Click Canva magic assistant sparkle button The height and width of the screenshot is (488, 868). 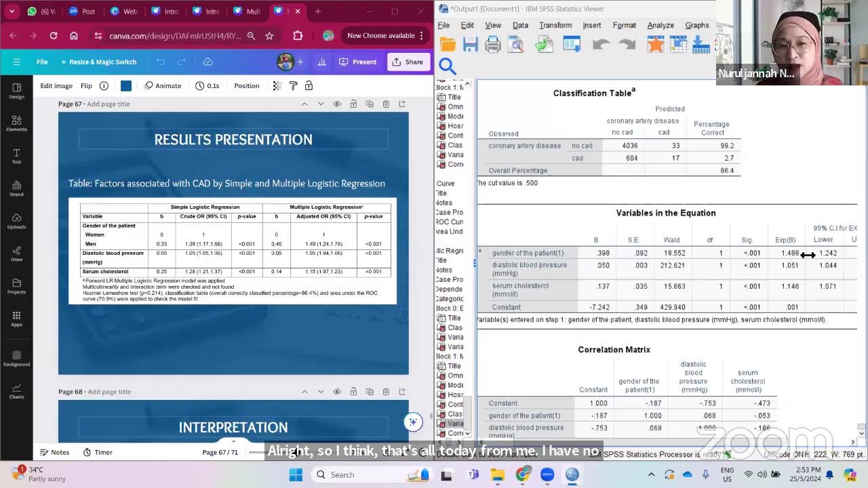click(412, 422)
